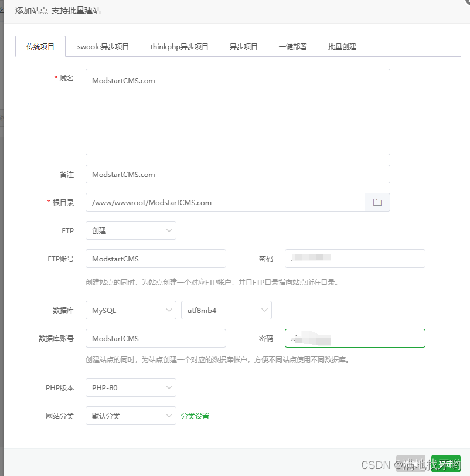The image size is (470, 476).
Task: Click the FTP 密码 password field
Action: point(355,259)
